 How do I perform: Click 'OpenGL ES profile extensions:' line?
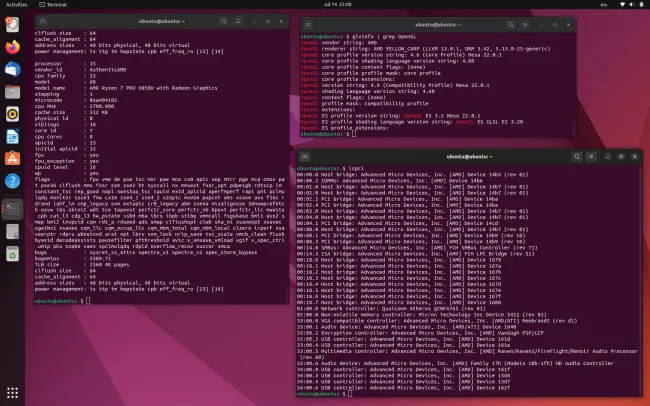coord(344,128)
